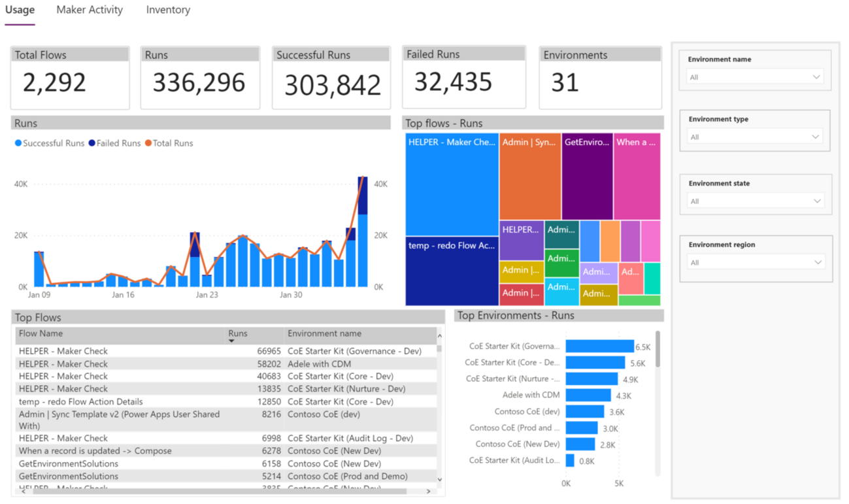Open the Environment type dropdown
The width and height of the screenshot is (849, 504).
click(754, 137)
